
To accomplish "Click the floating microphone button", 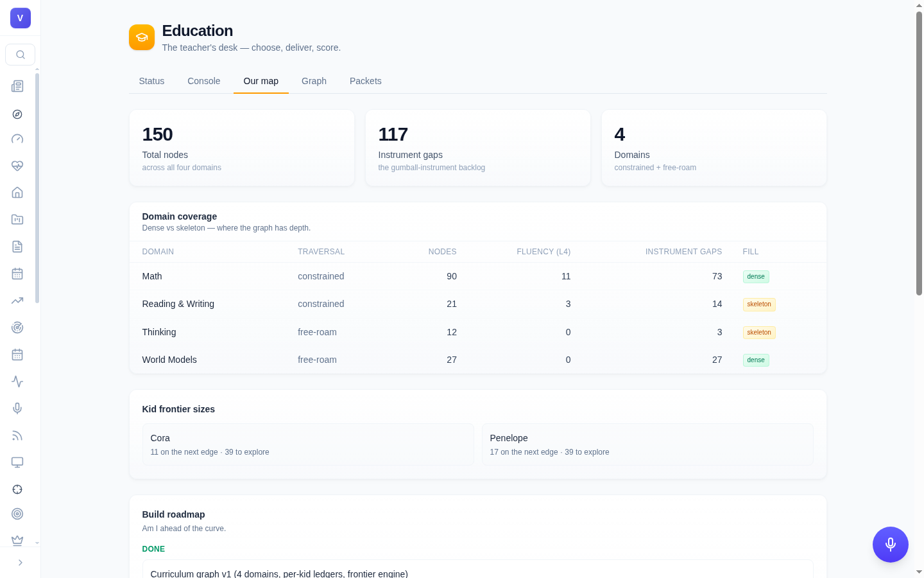I will 891,545.
